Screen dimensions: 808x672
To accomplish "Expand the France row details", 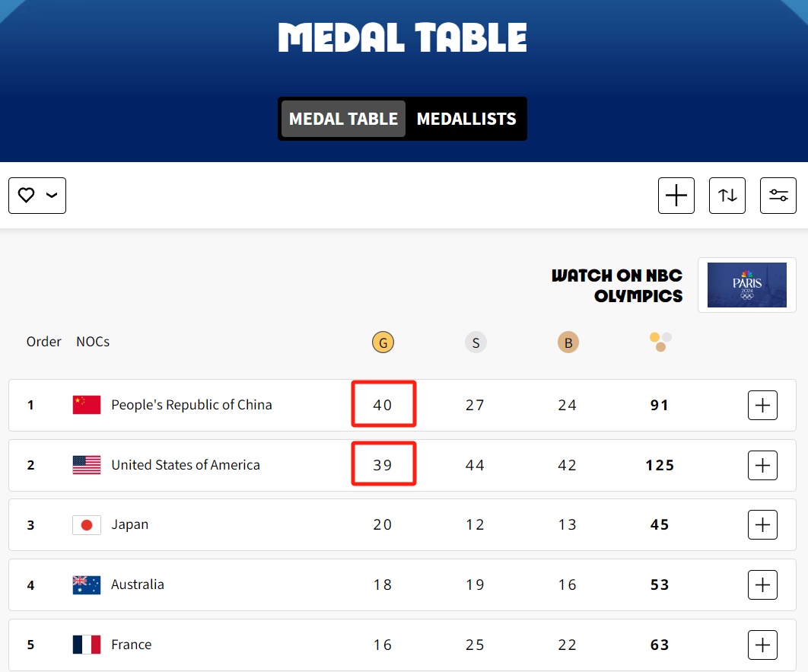I will (762, 645).
